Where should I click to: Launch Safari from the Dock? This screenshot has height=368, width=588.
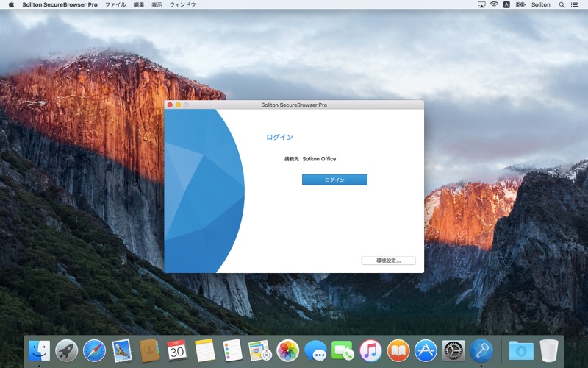pos(95,351)
